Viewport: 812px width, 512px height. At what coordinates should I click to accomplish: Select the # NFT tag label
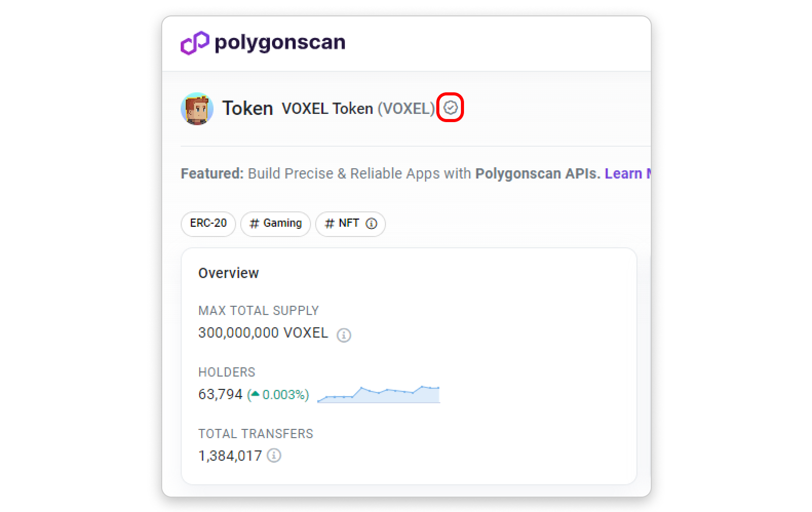[x=343, y=223]
